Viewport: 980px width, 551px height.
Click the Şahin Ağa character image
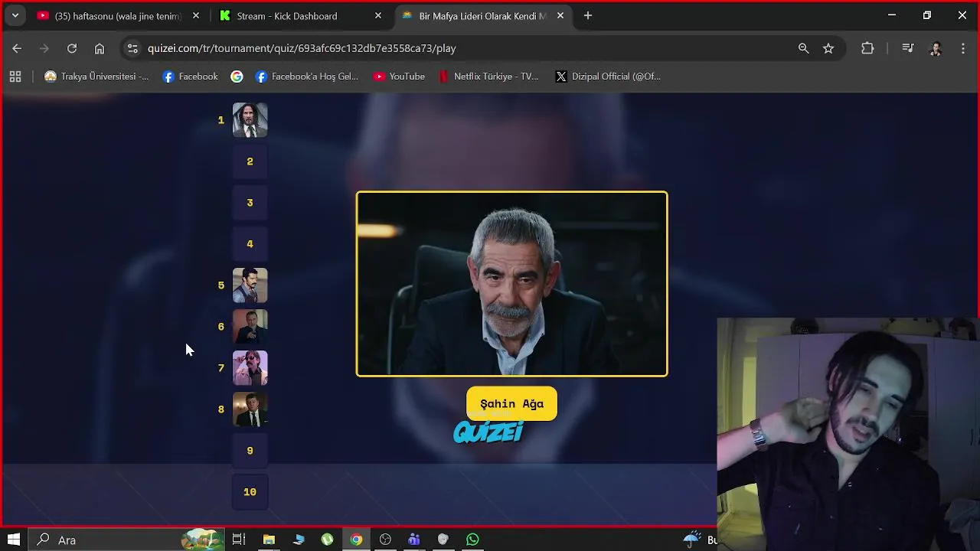tap(512, 284)
